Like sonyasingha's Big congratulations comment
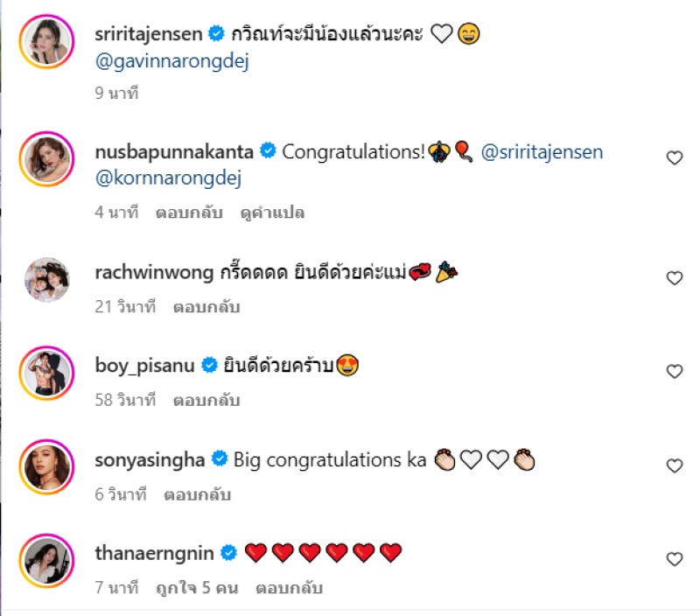This screenshot has height=616, width=700. pos(674,465)
